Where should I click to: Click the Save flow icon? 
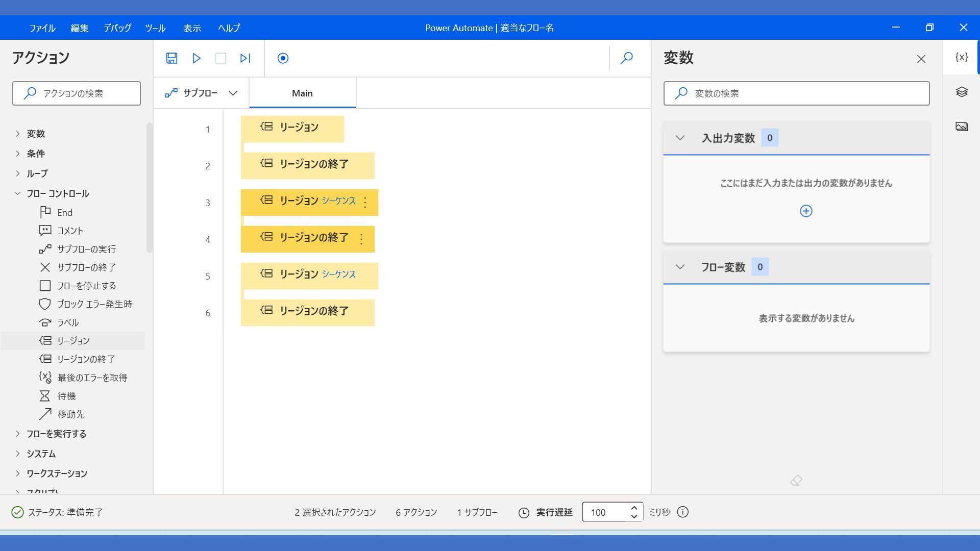tap(171, 58)
